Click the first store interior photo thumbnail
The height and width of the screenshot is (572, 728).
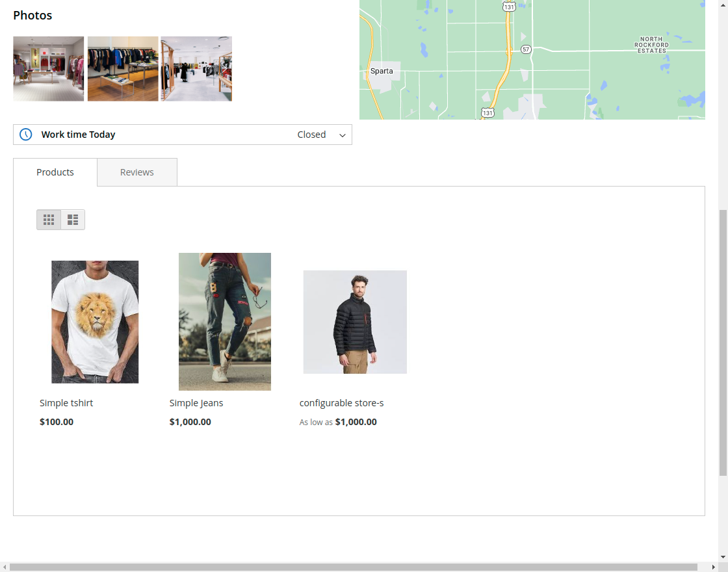pos(48,68)
